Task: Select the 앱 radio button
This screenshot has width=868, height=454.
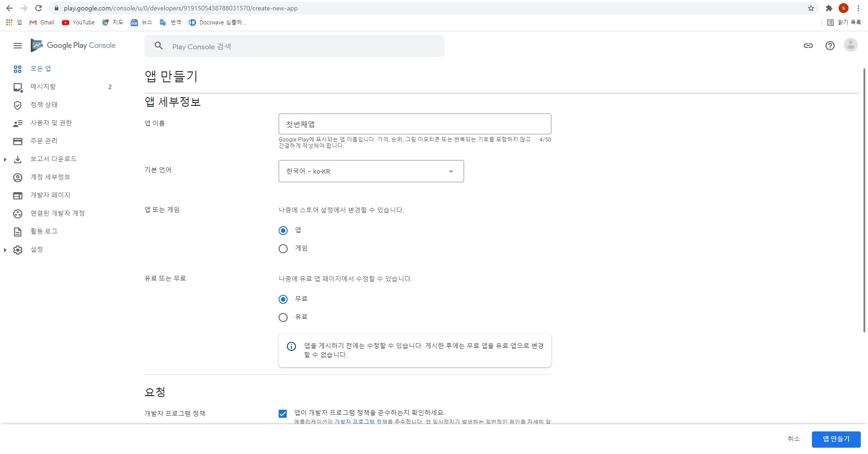Action: 283,231
